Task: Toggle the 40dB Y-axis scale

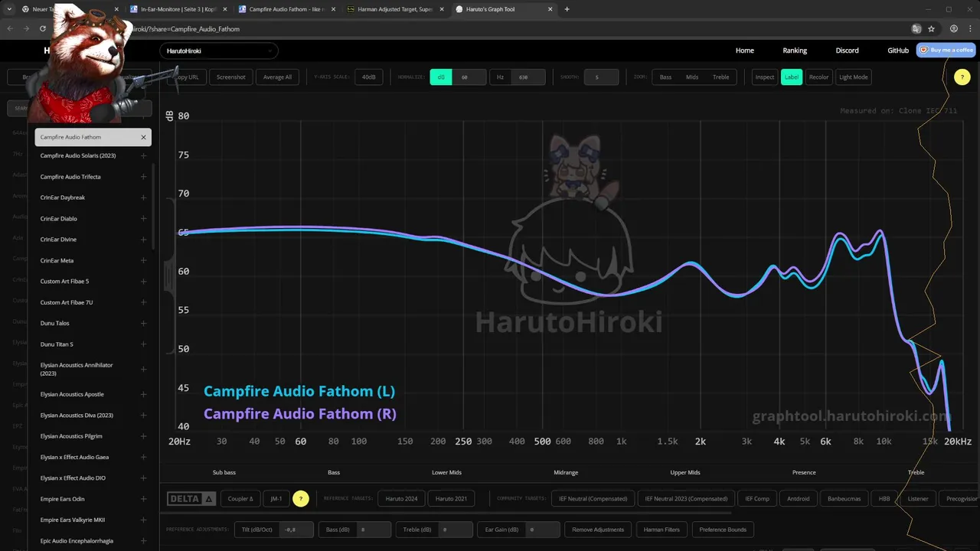Action: (x=369, y=77)
